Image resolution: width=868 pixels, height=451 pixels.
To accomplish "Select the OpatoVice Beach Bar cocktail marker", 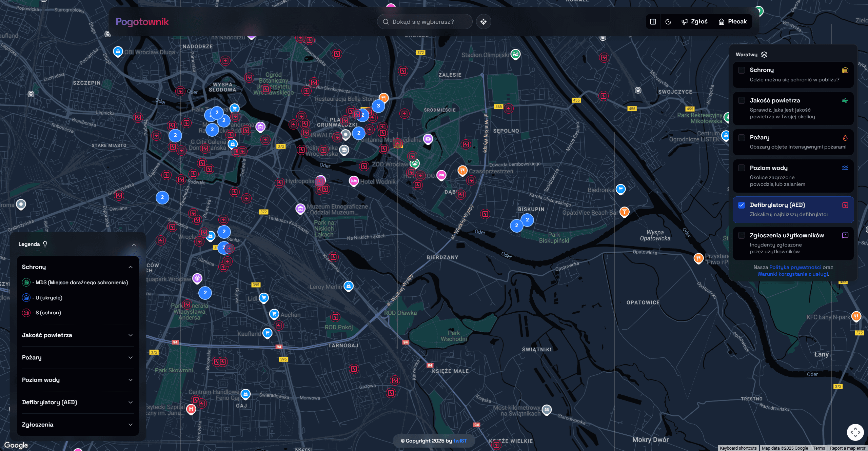I will [624, 212].
